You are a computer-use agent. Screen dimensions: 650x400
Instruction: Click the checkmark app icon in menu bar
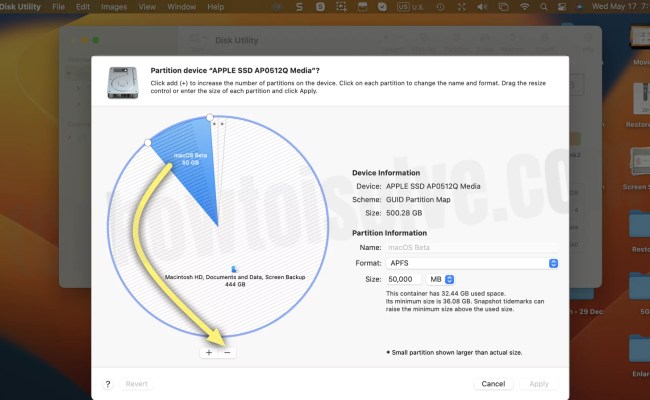point(383,7)
